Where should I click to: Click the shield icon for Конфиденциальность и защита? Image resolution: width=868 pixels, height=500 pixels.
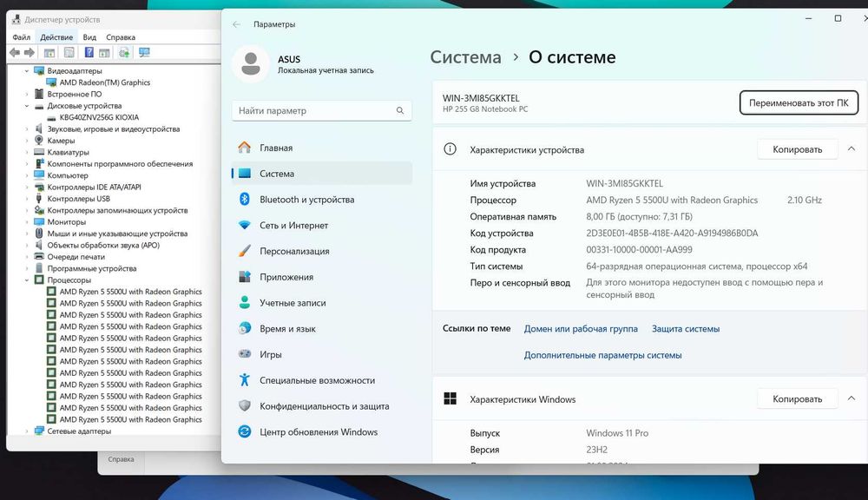coord(244,405)
